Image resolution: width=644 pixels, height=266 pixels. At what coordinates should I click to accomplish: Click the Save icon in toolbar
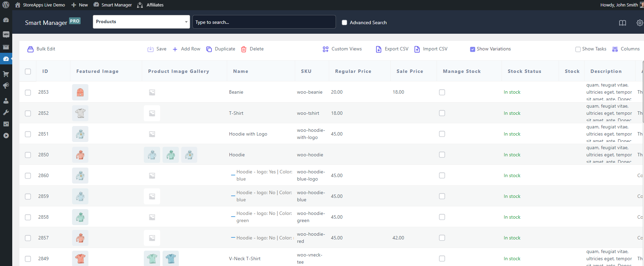[x=150, y=49]
